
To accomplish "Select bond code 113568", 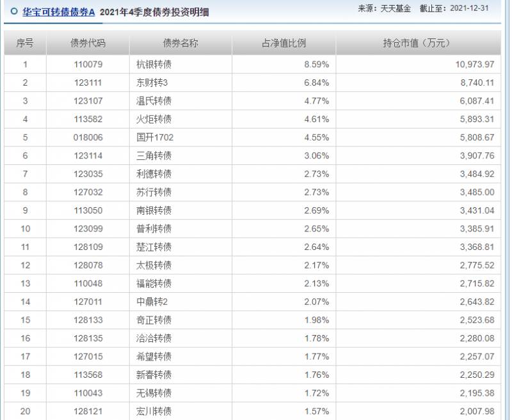I will (88, 375).
